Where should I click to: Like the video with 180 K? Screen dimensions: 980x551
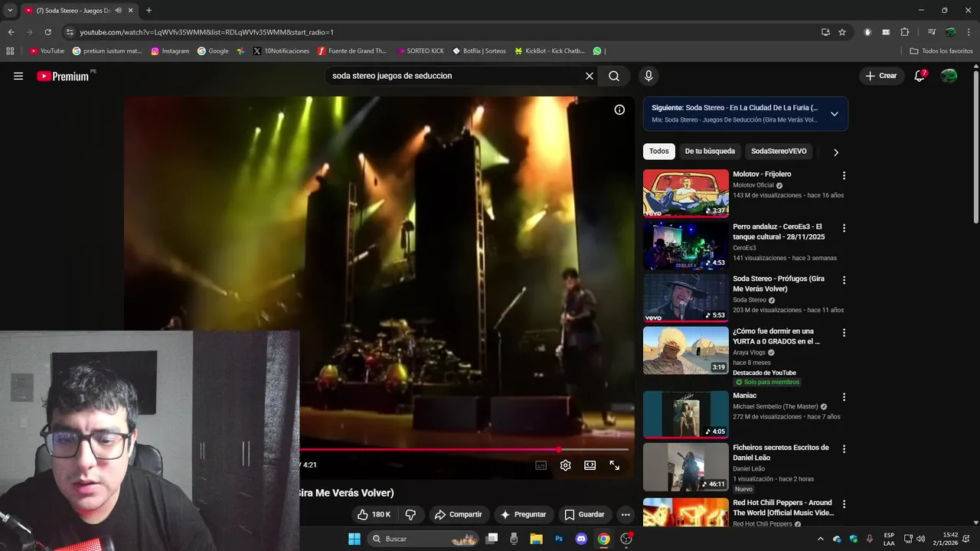374,514
